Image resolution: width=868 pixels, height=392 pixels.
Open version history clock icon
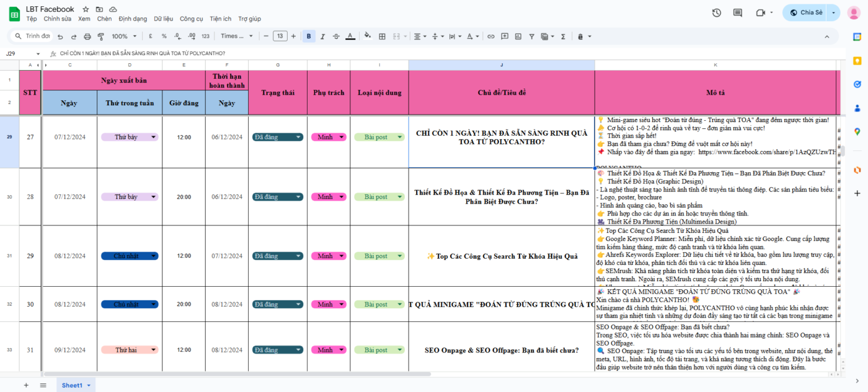(717, 12)
